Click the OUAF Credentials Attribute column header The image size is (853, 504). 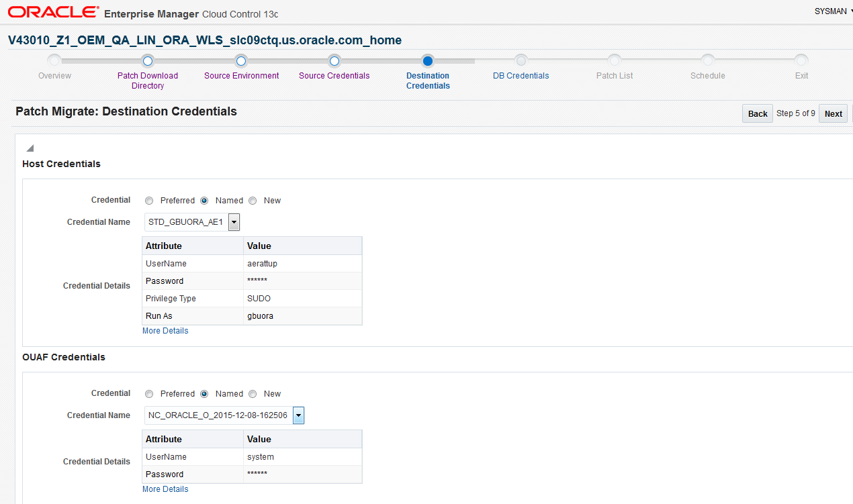pos(193,439)
